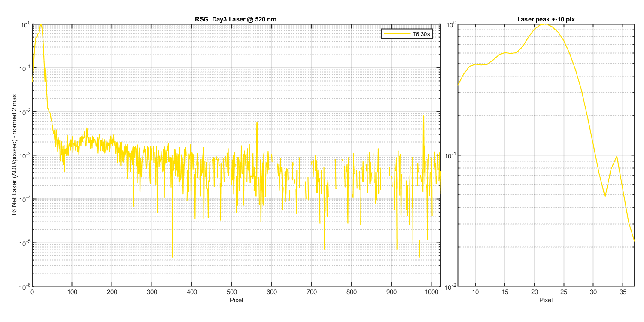Click the 10^-2 y-tick label of right plot
644x322 pixels.
451,286
